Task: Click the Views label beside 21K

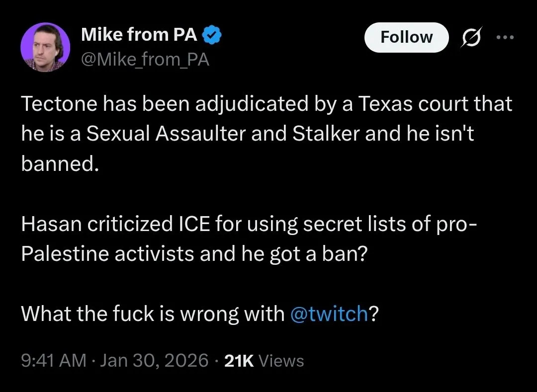Action: pyautogui.click(x=281, y=361)
